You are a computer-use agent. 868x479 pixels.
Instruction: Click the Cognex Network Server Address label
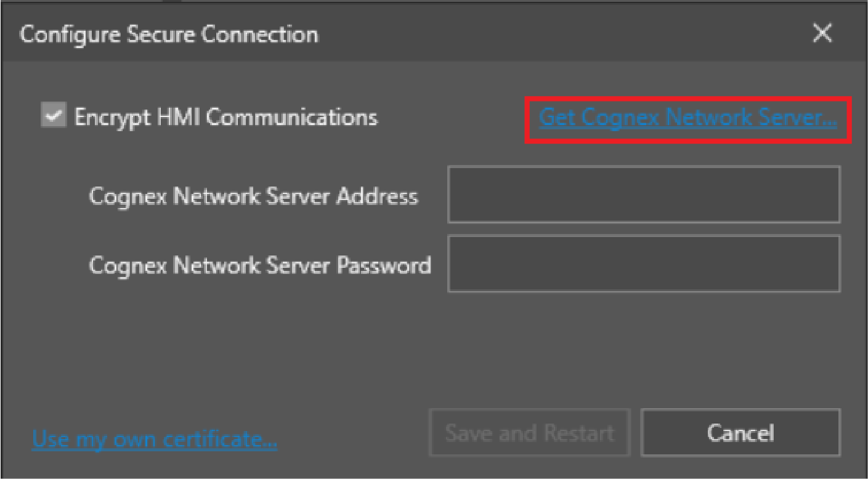253,196
